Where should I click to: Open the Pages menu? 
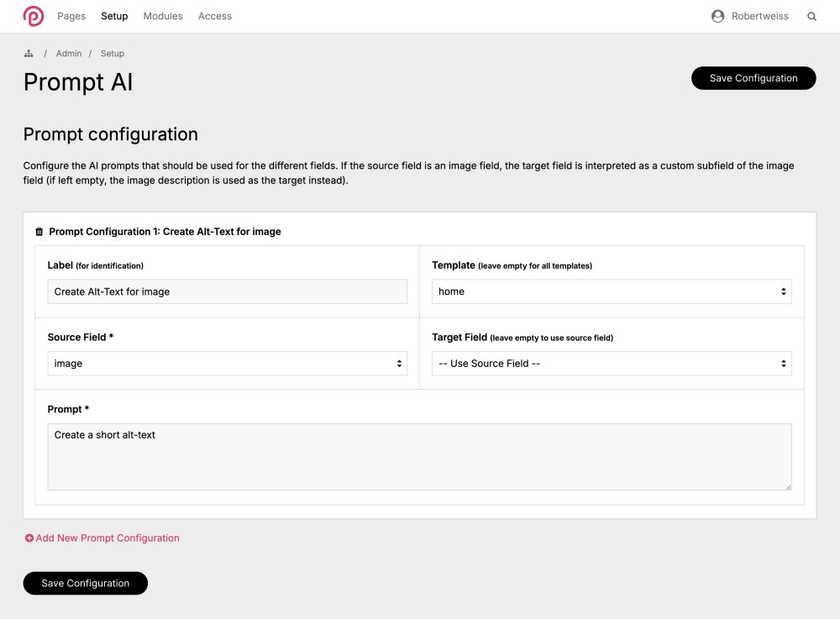[x=71, y=16]
